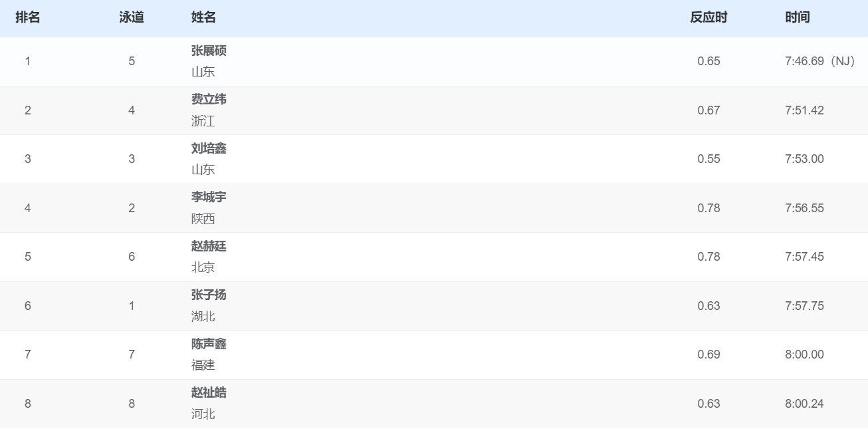Open 张子扬's entry by name

209,295
